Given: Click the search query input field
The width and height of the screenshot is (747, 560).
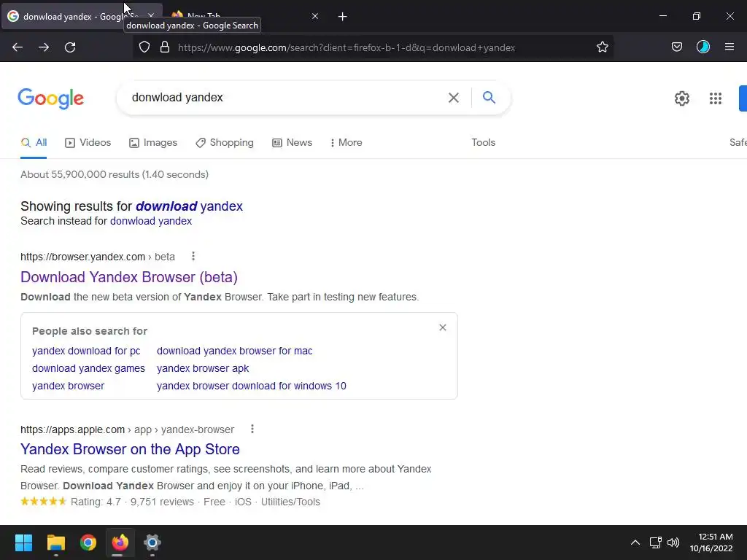Looking at the screenshot, I should click(x=286, y=98).
